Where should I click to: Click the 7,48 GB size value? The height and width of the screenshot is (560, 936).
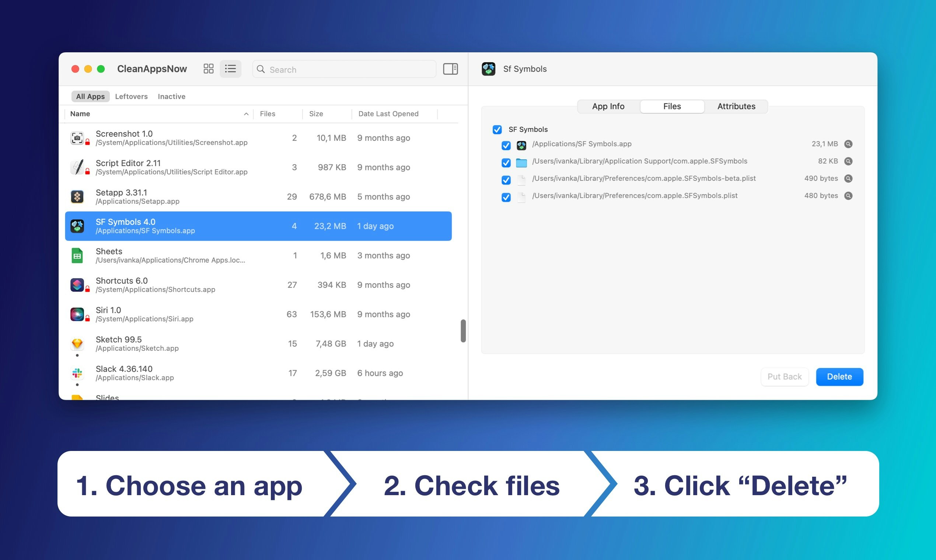pos(331,344)
